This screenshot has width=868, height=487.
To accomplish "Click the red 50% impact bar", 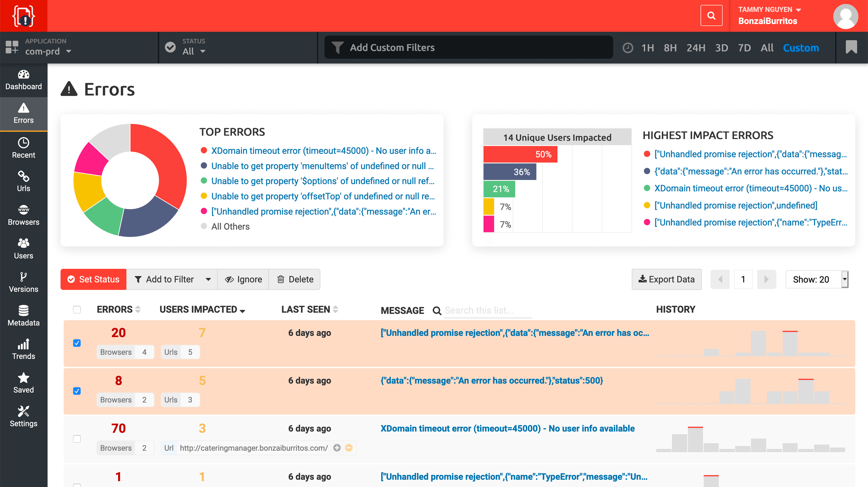I will click(520, 154).
